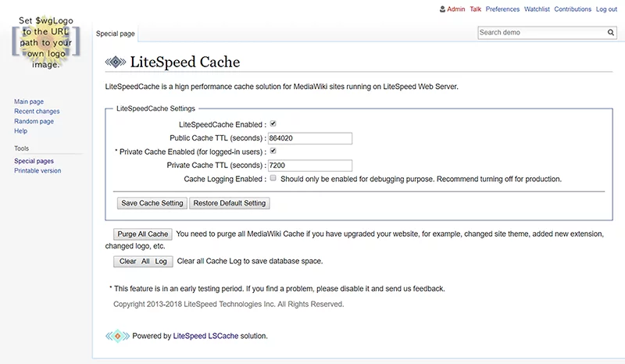Open Printable version link

tap(37, 170)
